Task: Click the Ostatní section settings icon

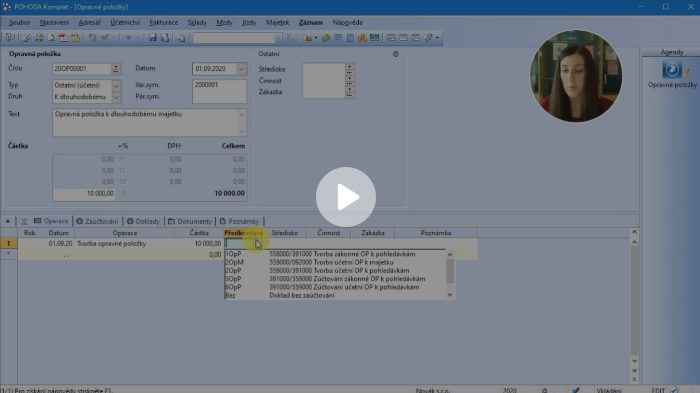Action: point(396,54)
